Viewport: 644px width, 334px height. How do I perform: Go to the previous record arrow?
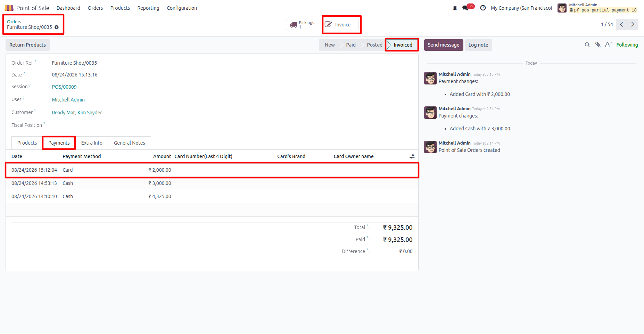click(x=621, y=24)
